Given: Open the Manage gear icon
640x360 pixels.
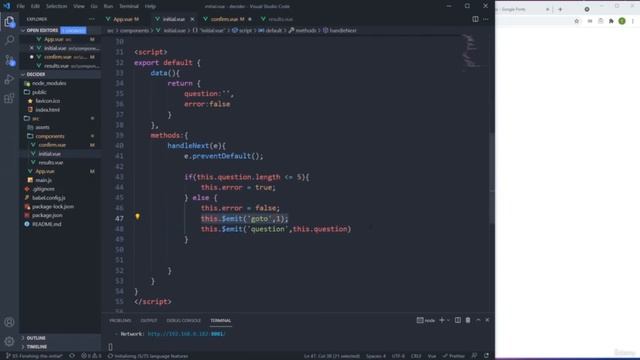Looking at the screenshot, I should point(9,341).
